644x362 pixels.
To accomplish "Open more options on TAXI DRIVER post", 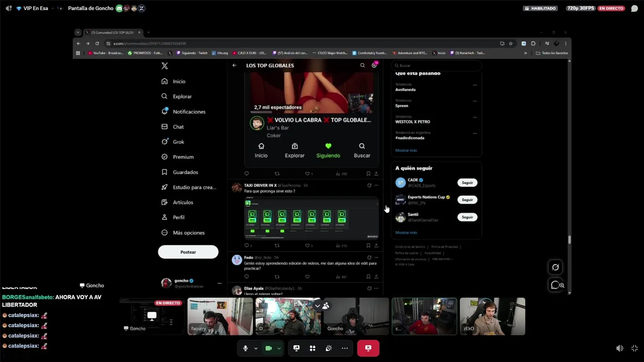I will [376, 186].
